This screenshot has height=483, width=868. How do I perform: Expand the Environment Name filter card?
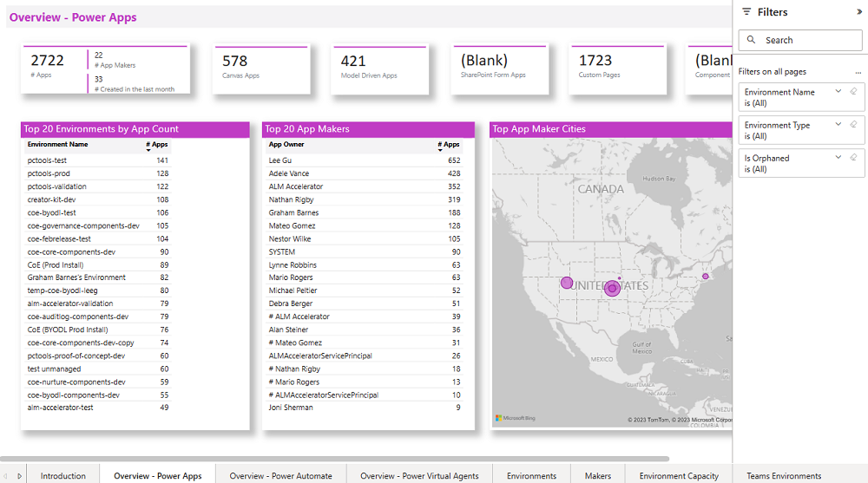[838, 91]
